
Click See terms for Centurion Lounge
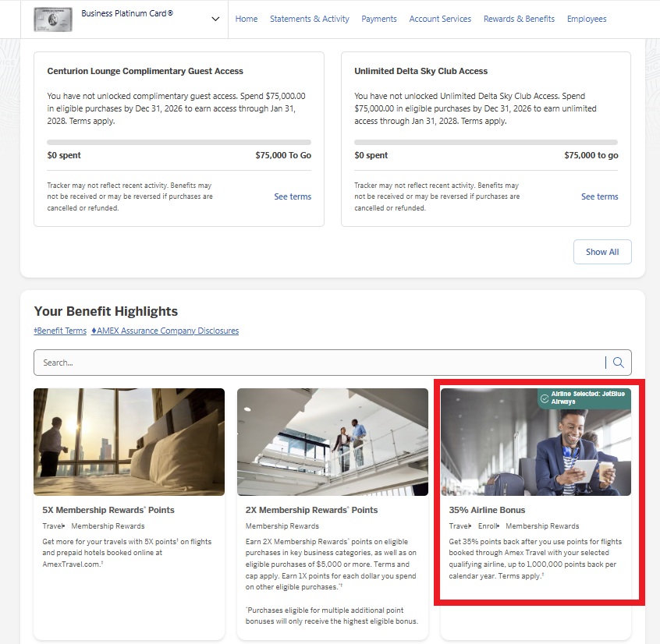[x=293, y=196]
